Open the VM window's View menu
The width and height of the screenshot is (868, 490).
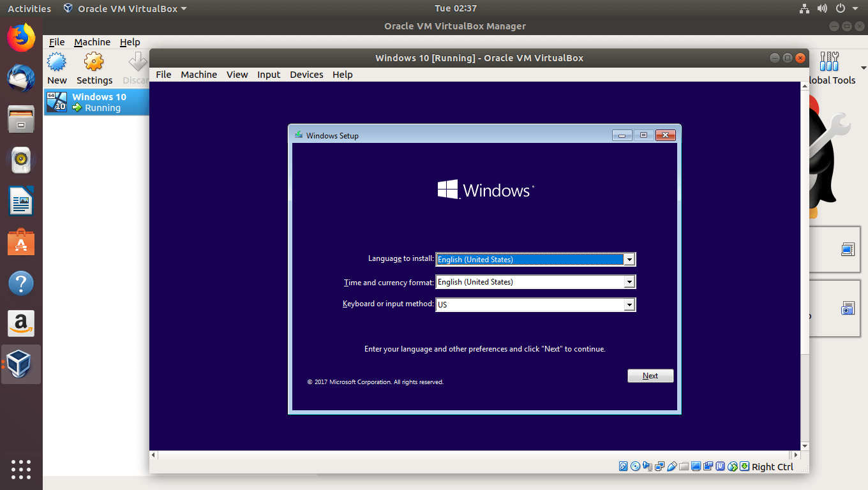click(237, 75)
